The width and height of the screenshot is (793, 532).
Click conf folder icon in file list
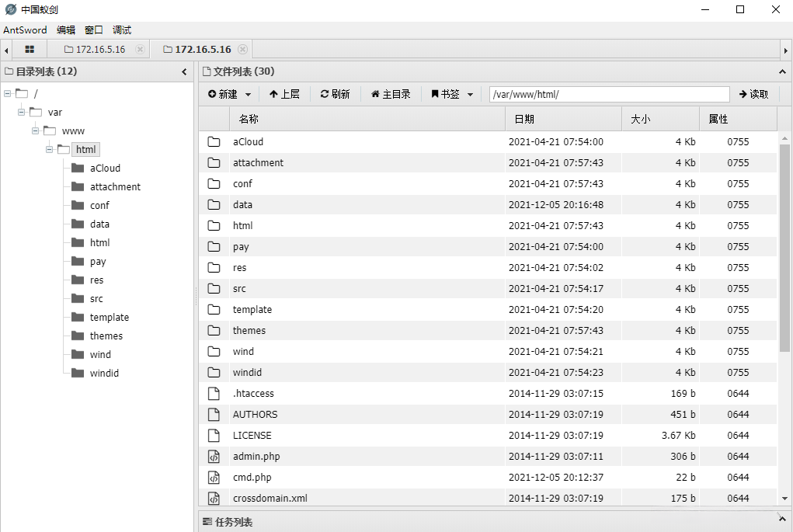pyautogui.click(x=214, y=183)
